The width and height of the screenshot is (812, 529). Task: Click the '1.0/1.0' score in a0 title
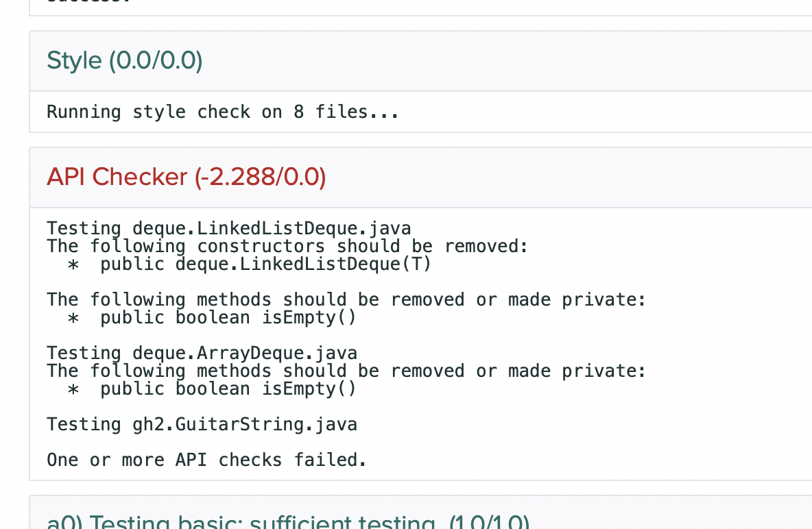tap(489, 522)
